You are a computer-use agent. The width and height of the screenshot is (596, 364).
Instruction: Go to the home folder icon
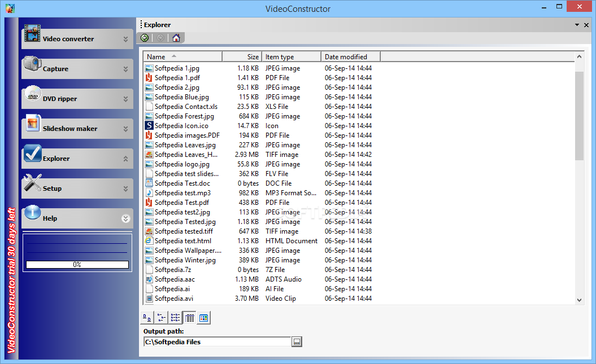tap(176, 38)
